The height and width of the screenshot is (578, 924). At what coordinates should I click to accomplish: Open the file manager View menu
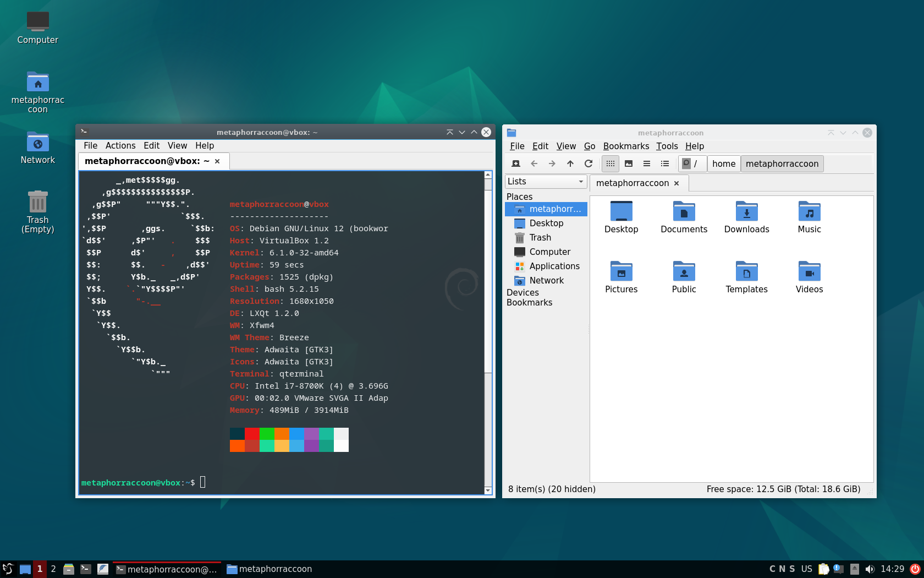point(566,146)
